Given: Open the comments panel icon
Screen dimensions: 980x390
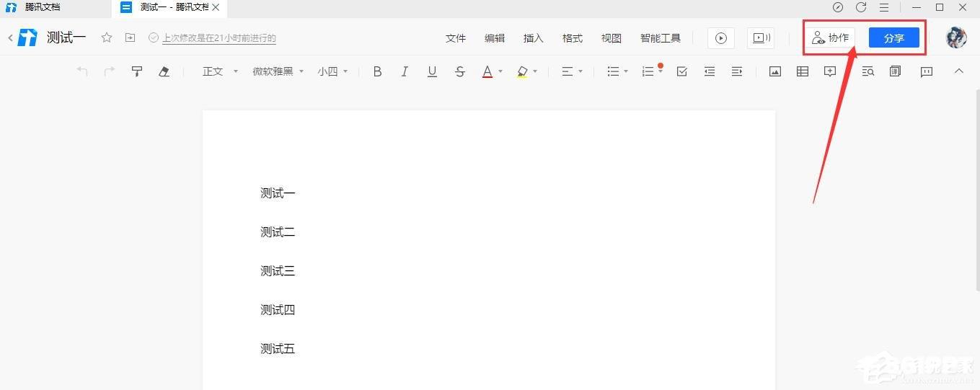Looking at the screenshot, I should 927,71.
